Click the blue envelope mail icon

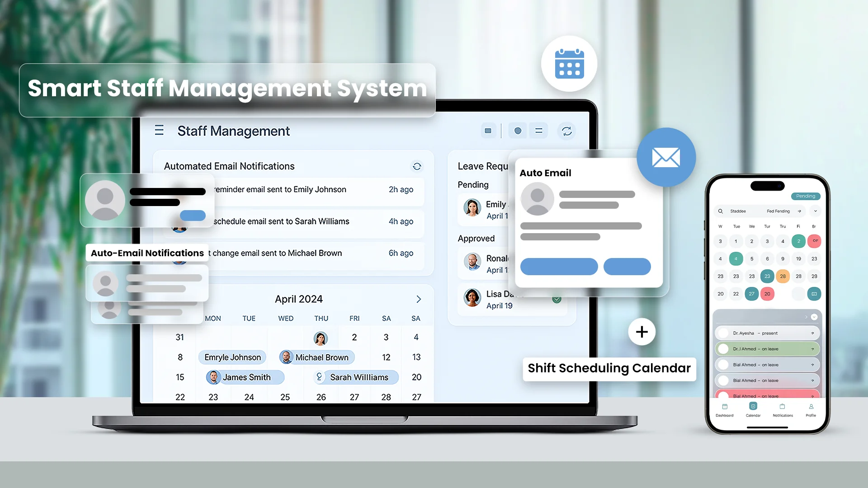click(666, 157)
